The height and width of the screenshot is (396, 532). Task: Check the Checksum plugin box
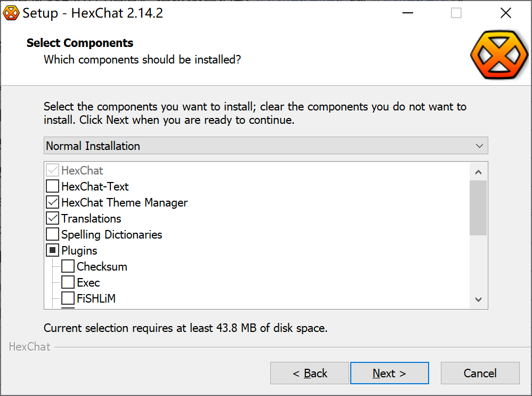68,267
